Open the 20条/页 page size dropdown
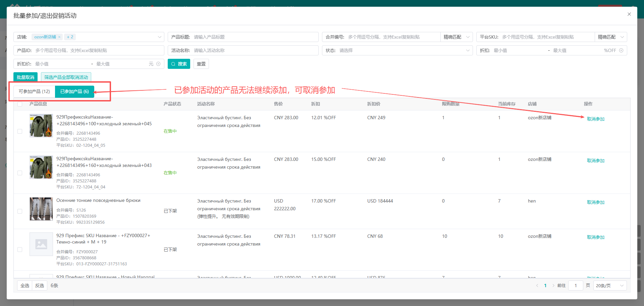644x306 pixels. [609, 286]
